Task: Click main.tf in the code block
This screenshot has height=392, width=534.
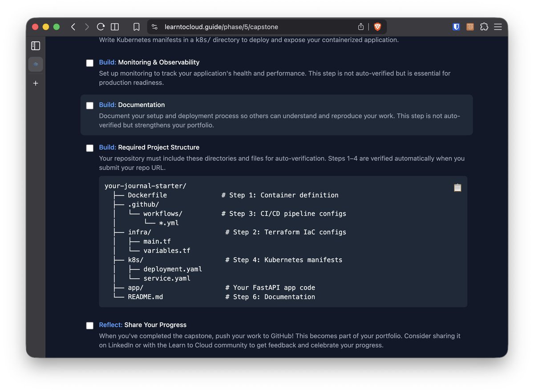Action: click(x=157, y=241)
